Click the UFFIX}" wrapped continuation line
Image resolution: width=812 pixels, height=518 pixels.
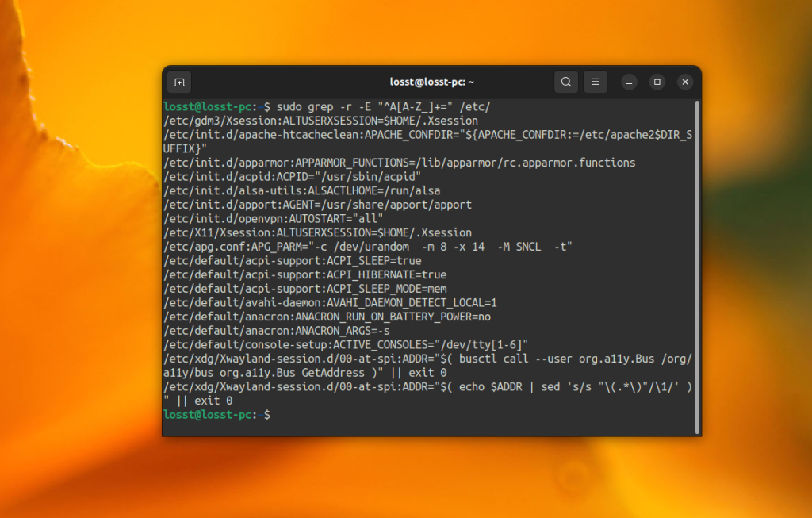[x=185, y=148]
